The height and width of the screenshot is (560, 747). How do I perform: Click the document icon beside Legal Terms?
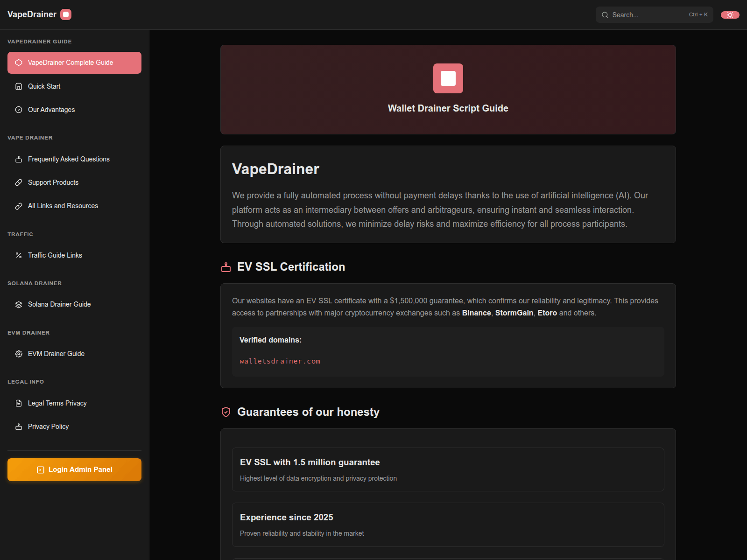(19, 403)
